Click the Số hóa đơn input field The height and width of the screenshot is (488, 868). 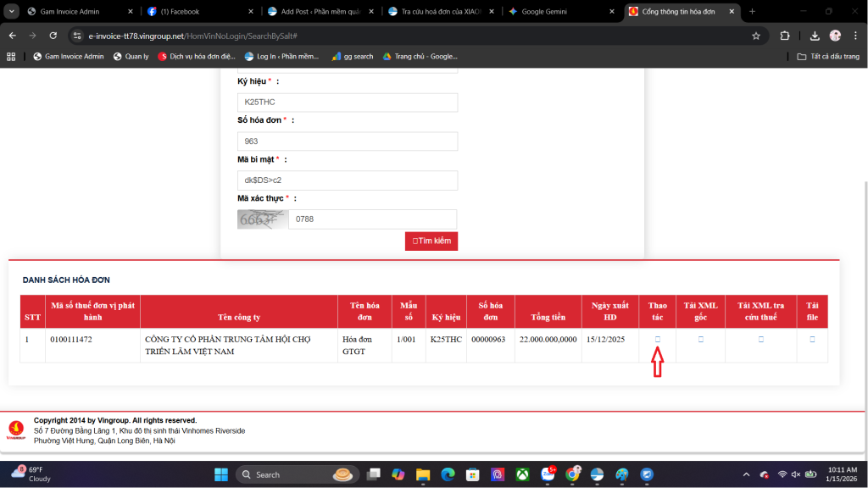pyautogui.click(x=347, y=141)
